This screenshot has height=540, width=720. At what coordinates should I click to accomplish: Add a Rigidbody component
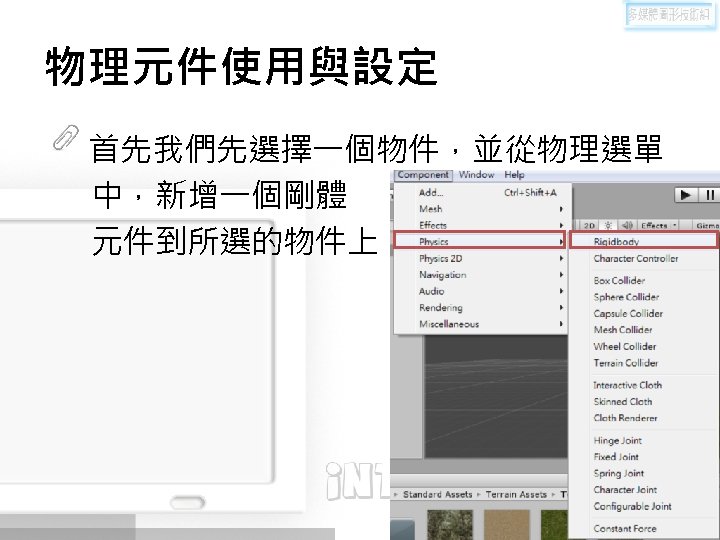click(643, 241)
